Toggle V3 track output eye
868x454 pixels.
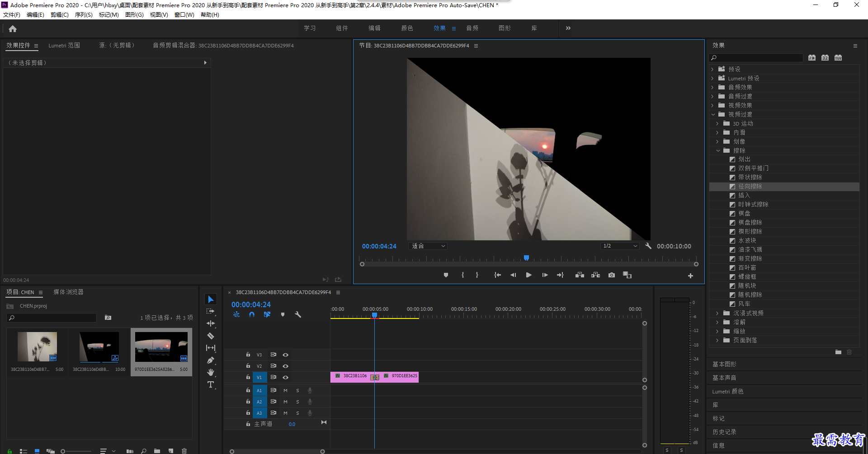(285, 355)
